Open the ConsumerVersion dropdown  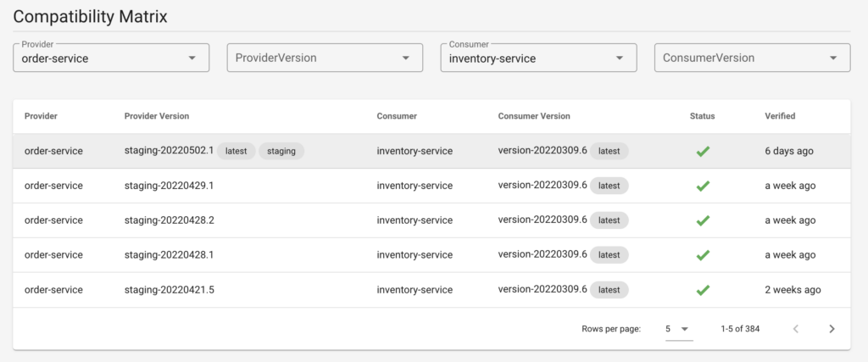coord(753,58)
